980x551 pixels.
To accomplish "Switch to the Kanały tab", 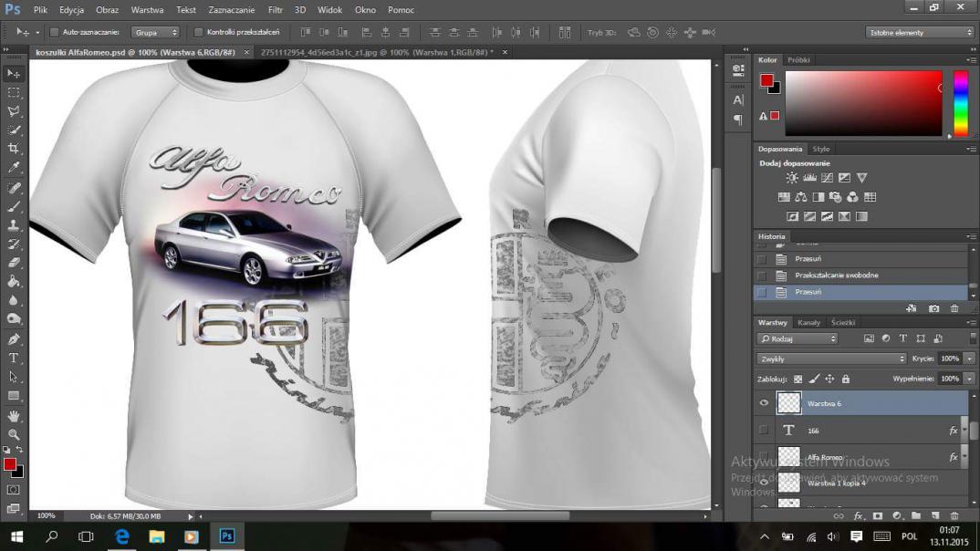I will 808,322.
